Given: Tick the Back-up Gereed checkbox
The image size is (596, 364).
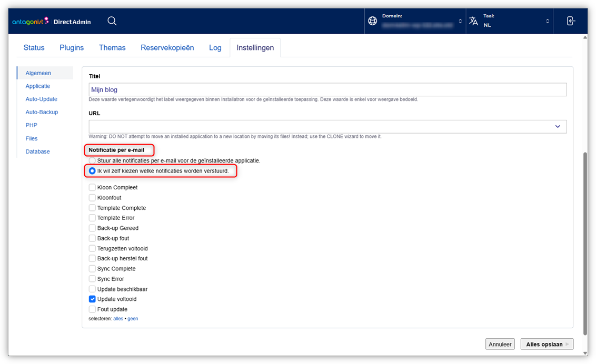Looking at the screenshot, I should 92,228.
